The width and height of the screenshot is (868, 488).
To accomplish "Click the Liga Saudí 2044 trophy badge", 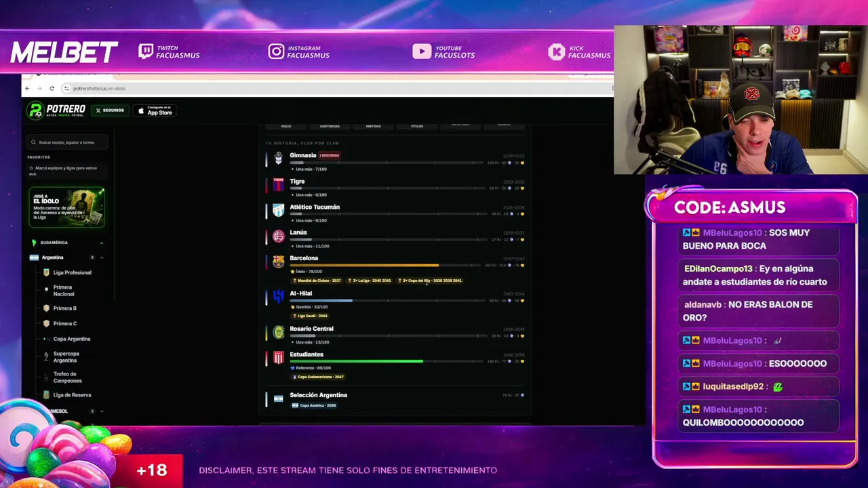I will tap(310, 316).
